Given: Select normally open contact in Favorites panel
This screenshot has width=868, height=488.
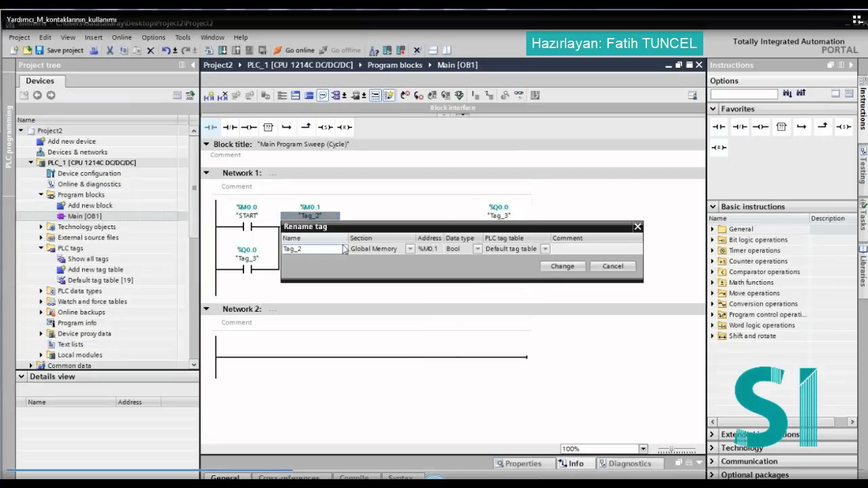Looking at the screenshot, I should [719, 127].
